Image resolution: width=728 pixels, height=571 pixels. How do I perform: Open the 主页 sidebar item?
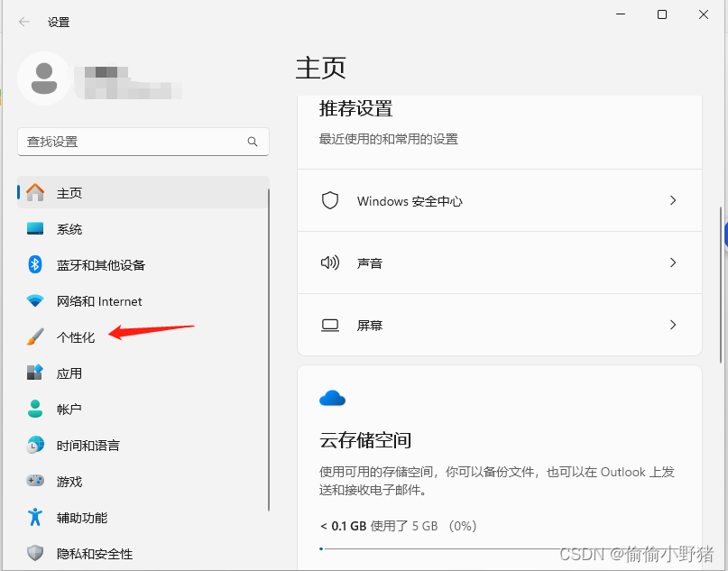click(x=143, y=192)
